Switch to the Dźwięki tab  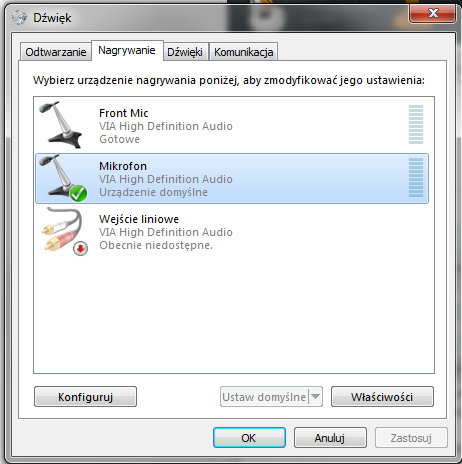tap(185, 52)
